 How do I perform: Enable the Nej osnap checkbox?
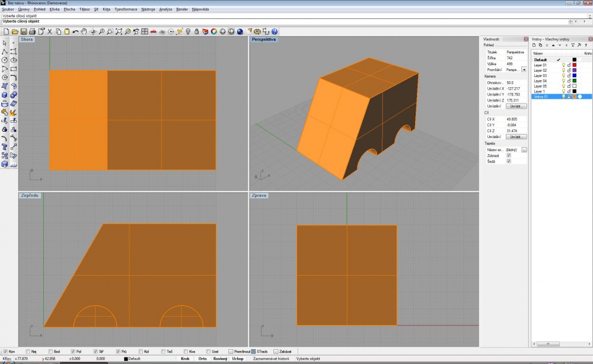pyautogui.click(x=28, y=352)
